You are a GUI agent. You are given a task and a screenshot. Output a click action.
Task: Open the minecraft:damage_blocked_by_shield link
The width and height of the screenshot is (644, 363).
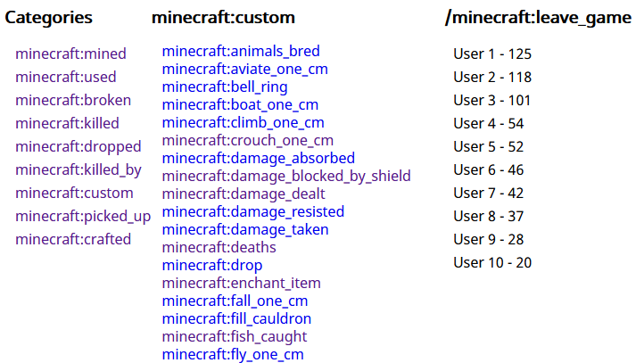coord(286,177)
